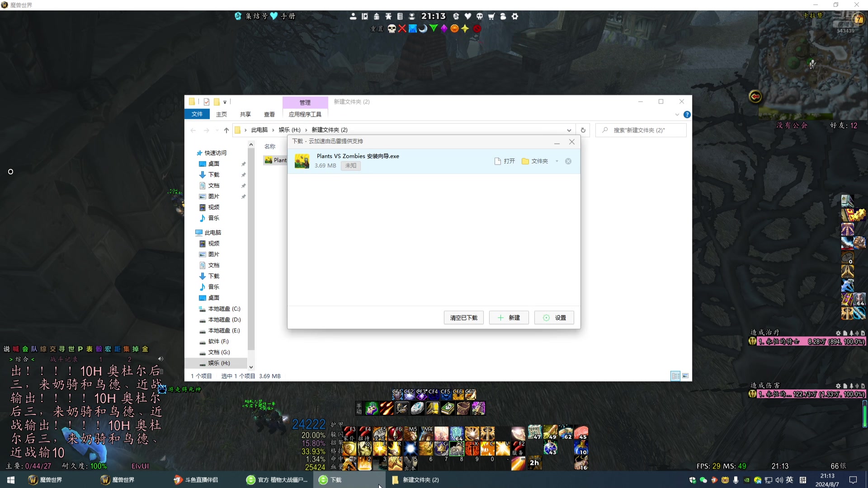Click the volume speaker icon in system tray

click(779, 480)
